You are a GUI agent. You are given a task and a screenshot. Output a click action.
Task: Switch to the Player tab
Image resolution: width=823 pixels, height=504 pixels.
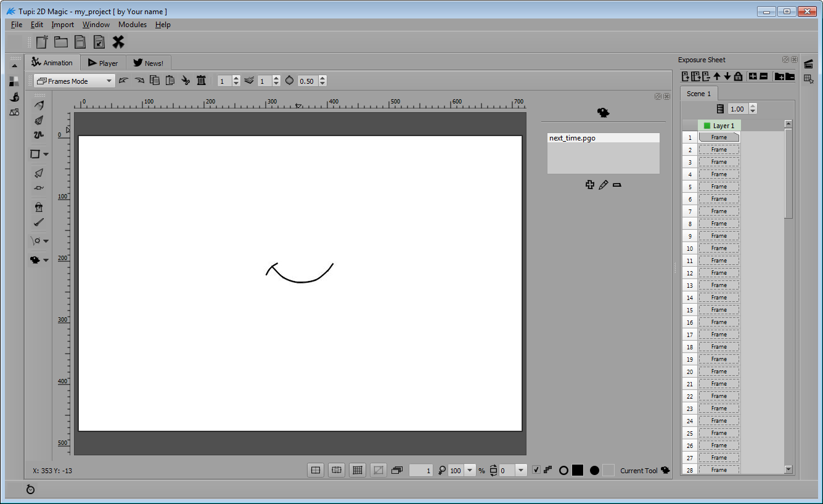point(103,63)
